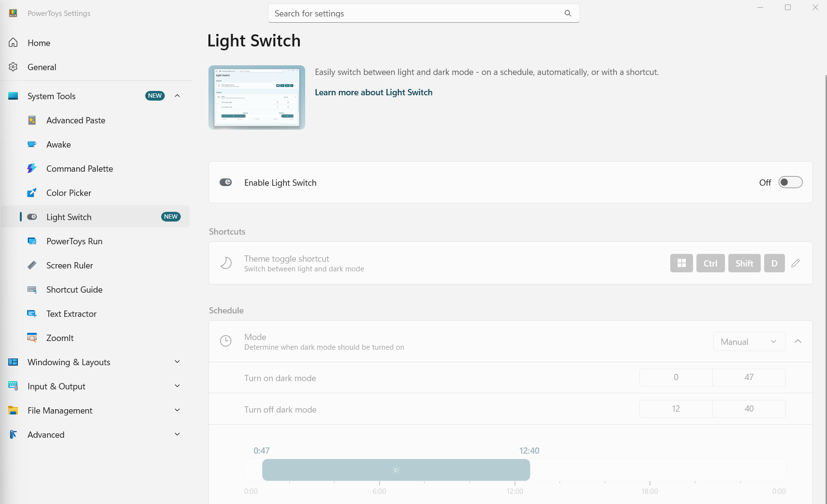Viewport: 827px width, 504px height.
Task: Expand the File Management chevron
Action: coord(177,410)
